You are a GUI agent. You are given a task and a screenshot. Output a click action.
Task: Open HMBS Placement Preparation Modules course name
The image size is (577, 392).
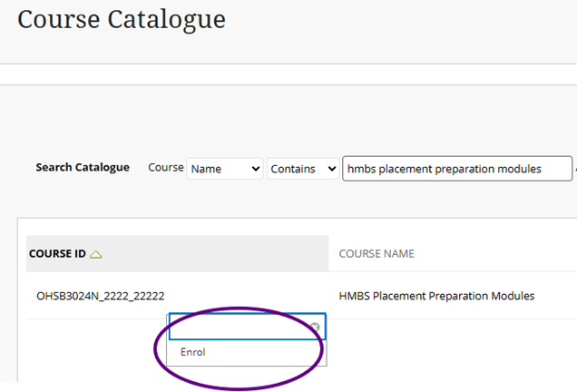tap(436, 296)
